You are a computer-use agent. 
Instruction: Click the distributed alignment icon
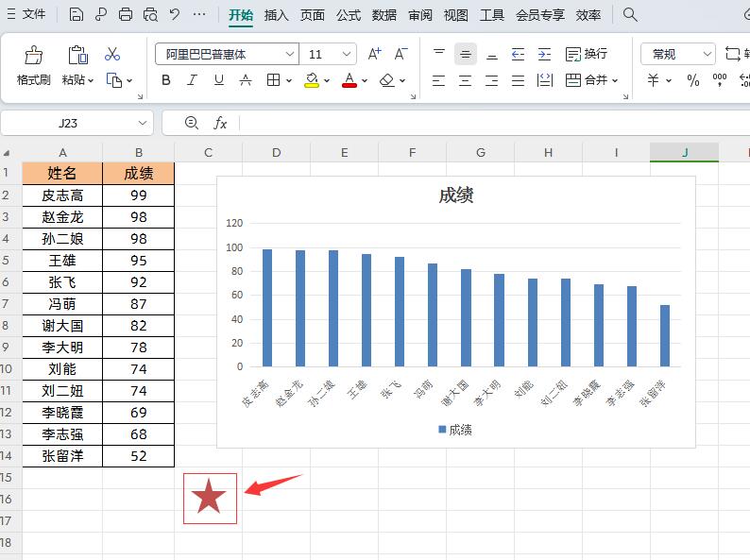[x=545, y=80]
